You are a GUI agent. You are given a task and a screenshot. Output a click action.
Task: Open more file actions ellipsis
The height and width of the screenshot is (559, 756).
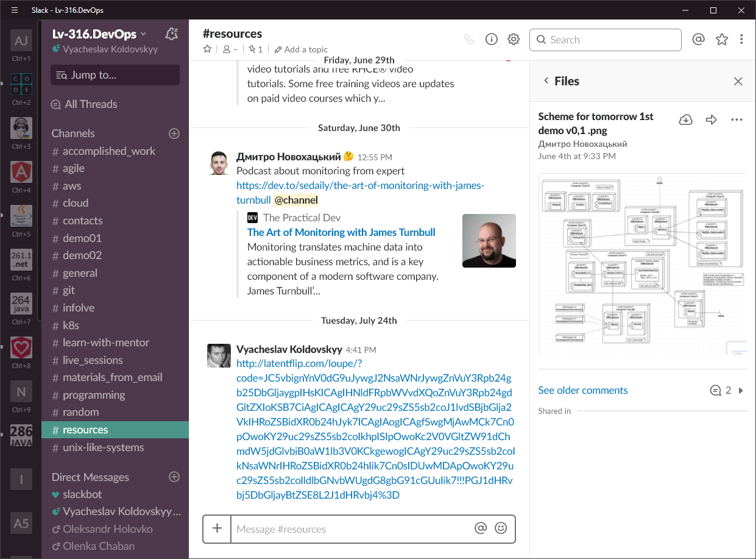(x=737, y=119)
